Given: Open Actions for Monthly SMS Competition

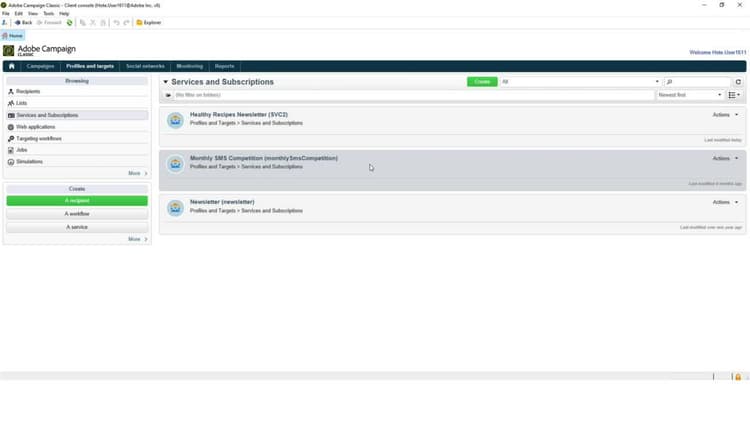Looking at the screenshot, I should coord(725,158).
